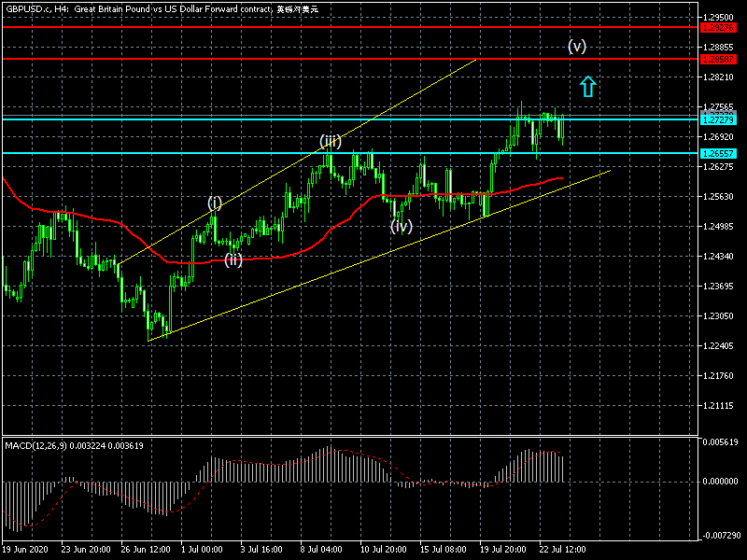The width and height of the screenshot is (747, 560).
Task: Select the cyan 1.26557 price tag
Action: click(x=719, y=153)
